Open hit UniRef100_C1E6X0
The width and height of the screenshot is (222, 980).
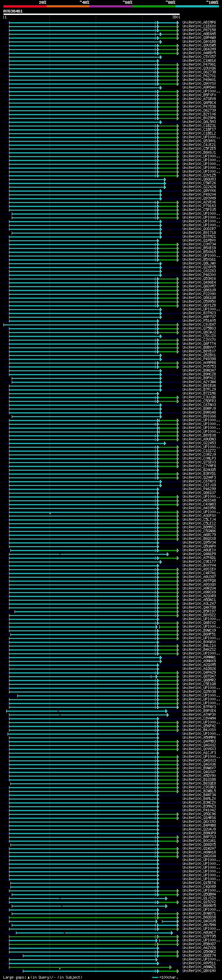199,26
